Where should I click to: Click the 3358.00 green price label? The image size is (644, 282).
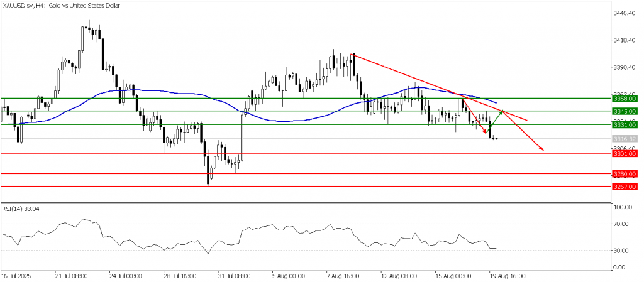[x=625, y=99]
